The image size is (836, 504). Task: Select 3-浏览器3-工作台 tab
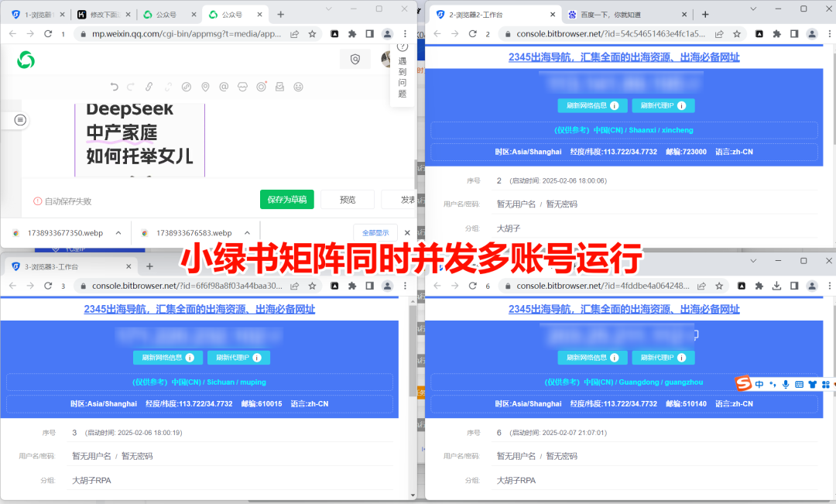[x=70, y=266]
